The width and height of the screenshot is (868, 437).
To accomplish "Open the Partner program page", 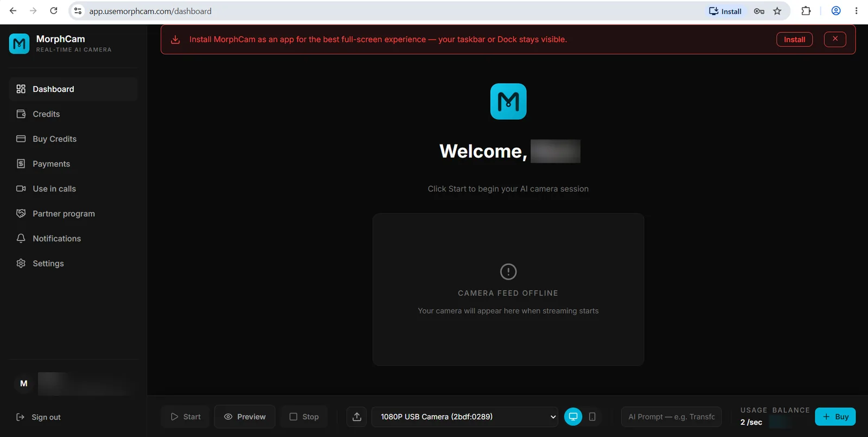I will point(73,214).
